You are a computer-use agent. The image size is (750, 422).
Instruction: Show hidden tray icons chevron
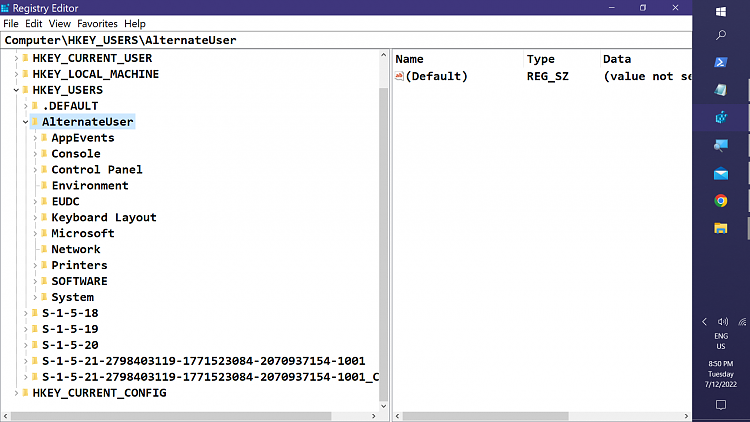tap(704, 322)
